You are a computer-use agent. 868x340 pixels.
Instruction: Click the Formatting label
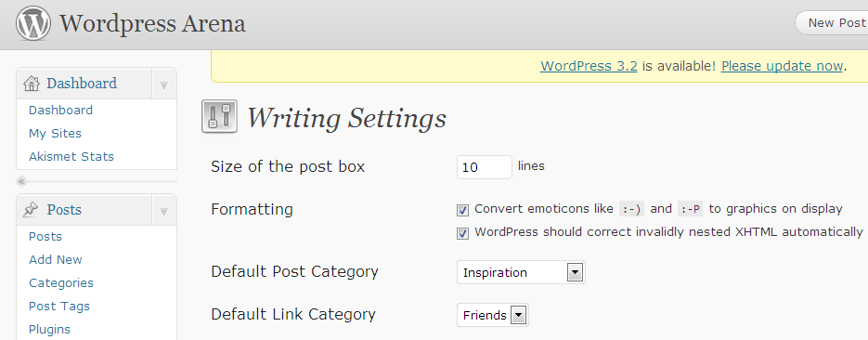(252, 210)
